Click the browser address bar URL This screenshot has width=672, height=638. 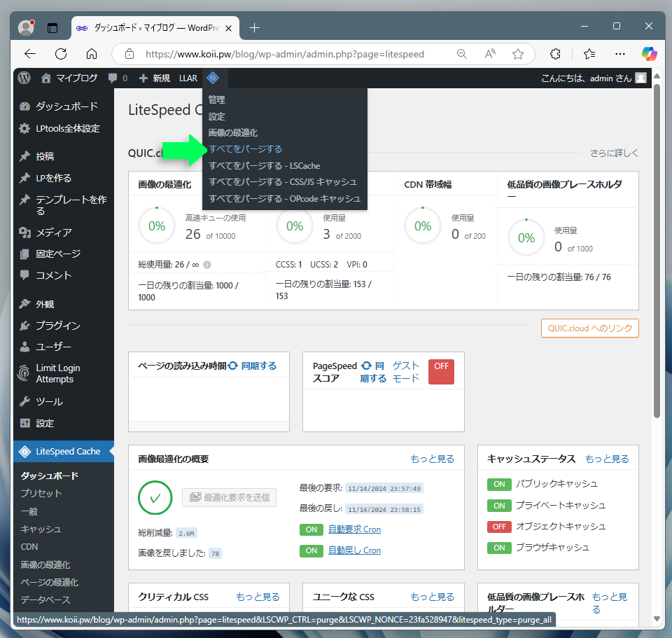pos(285,54)
